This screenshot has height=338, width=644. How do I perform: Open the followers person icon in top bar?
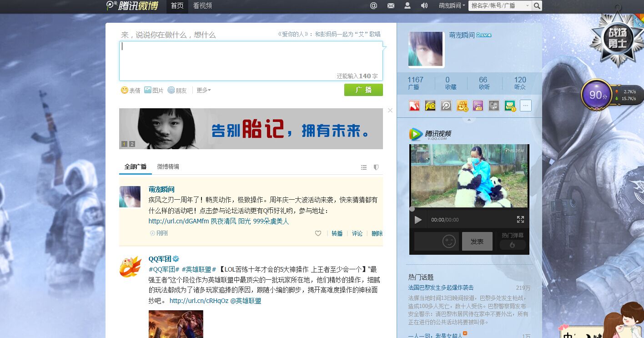pyautogui.click(x=408, y=5)
